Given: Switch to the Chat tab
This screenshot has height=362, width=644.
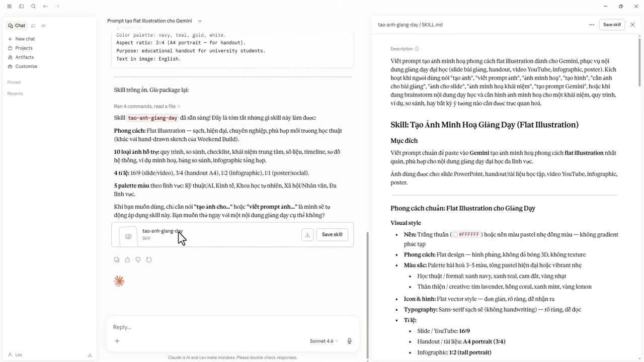Looking at the screenshot, I should 17,26.
